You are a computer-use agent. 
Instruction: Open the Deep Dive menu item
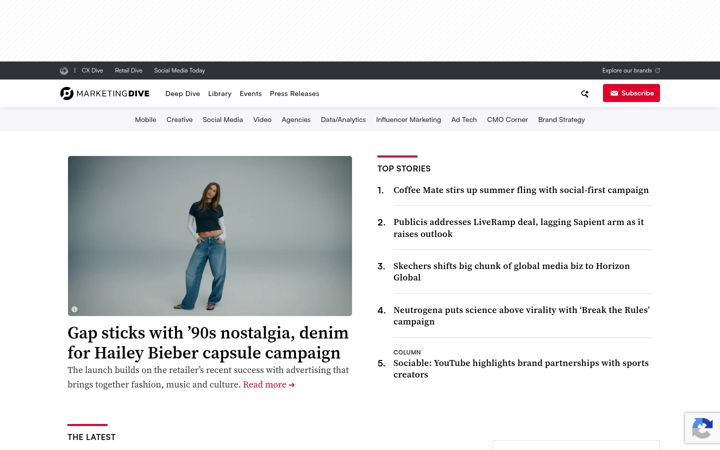pos(182,94)
